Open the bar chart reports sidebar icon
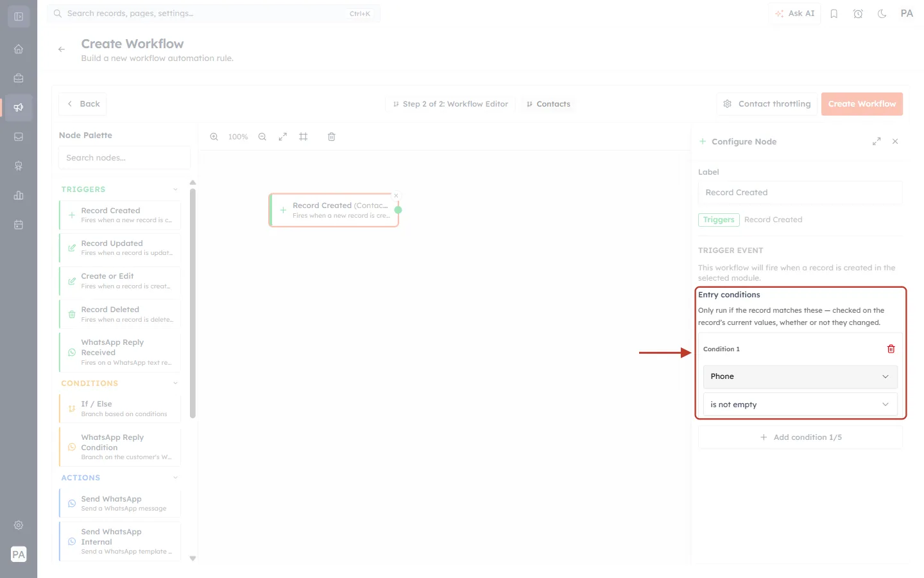 point(19,195)
